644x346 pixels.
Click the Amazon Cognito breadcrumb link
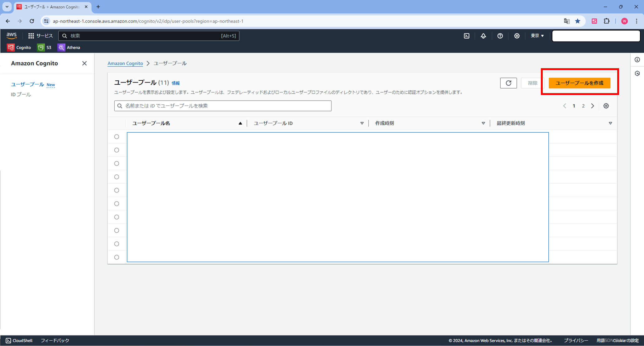click(125, 64)
